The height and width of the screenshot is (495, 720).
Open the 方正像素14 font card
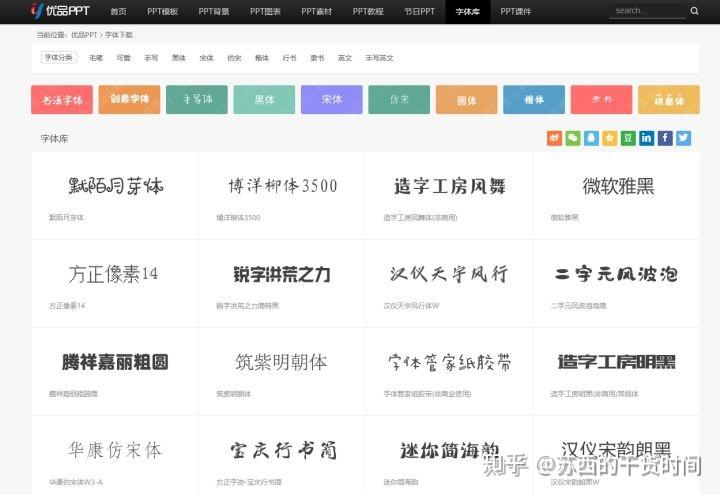click(115, 284)
